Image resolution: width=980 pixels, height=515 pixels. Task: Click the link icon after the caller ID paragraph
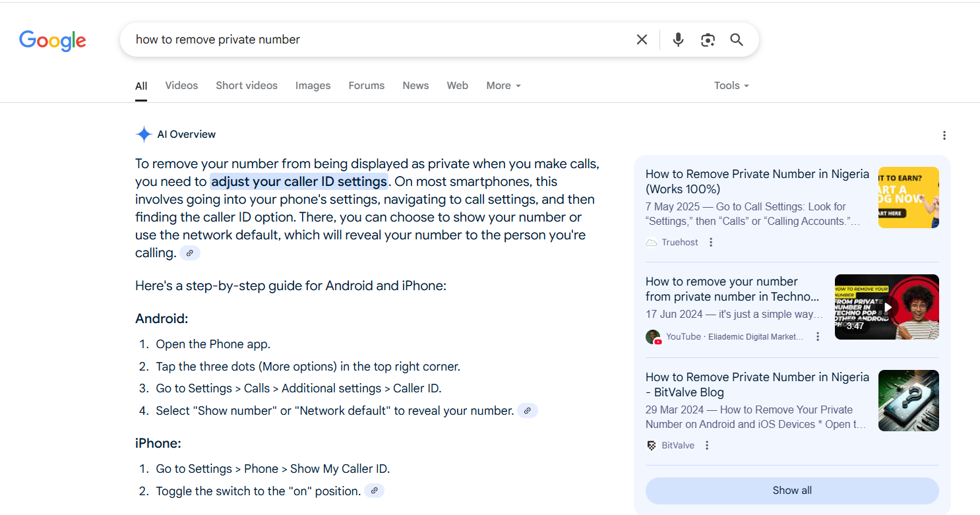[190, 253]
